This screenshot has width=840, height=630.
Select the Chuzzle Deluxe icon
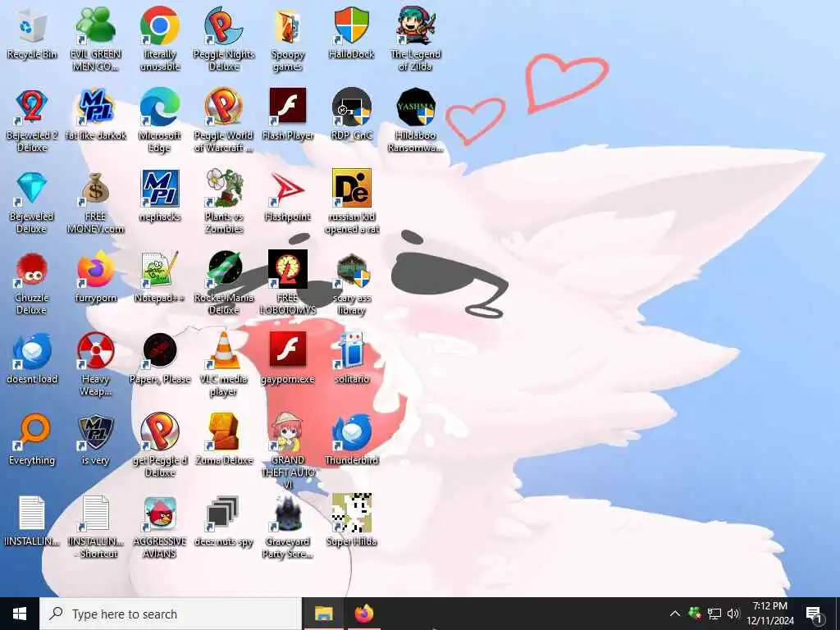click(x=32, y=270)
